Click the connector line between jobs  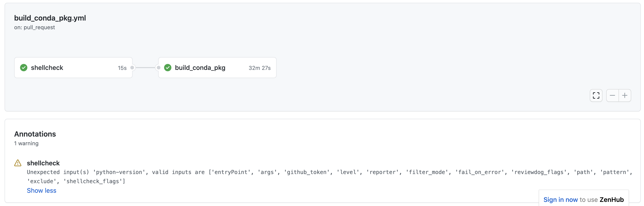click(145, 68)
